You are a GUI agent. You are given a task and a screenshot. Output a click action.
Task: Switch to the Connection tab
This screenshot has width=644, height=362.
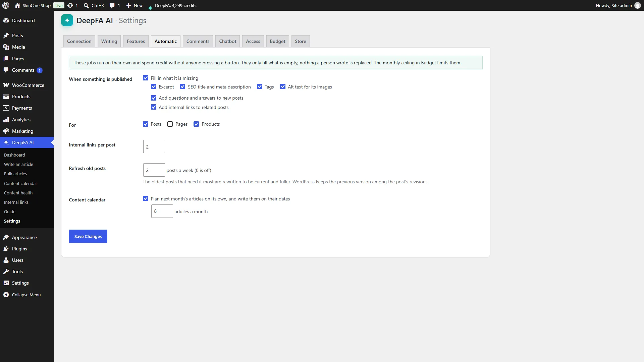[79, 41]
